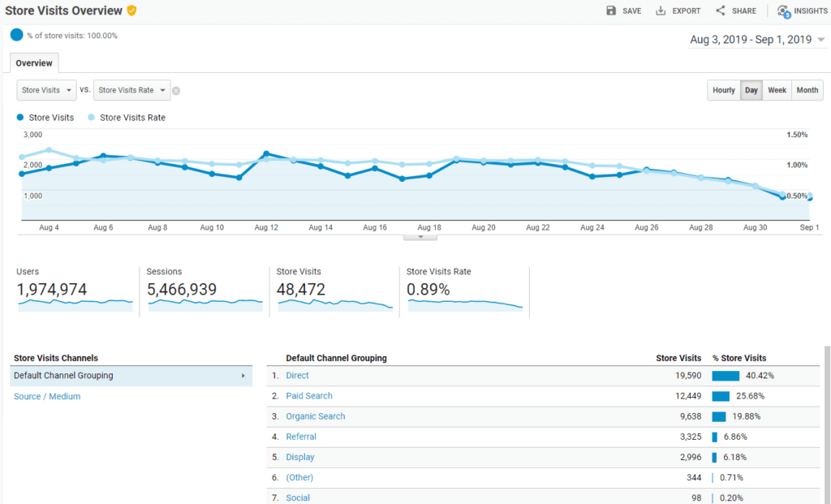This screenshot has width=831, height=504.
Task: Switch the chart to Hourly granularity
Action: 724,90
